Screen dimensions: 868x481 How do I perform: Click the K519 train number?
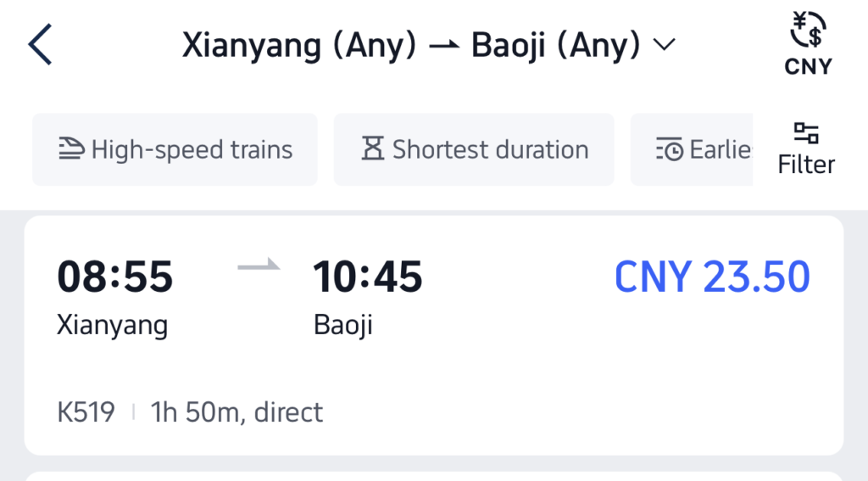click(86, 412)
